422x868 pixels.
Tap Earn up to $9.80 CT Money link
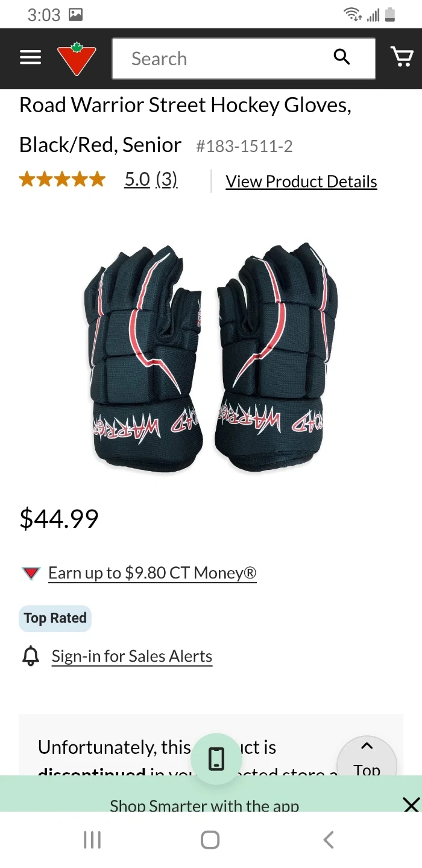coord(153,573)
